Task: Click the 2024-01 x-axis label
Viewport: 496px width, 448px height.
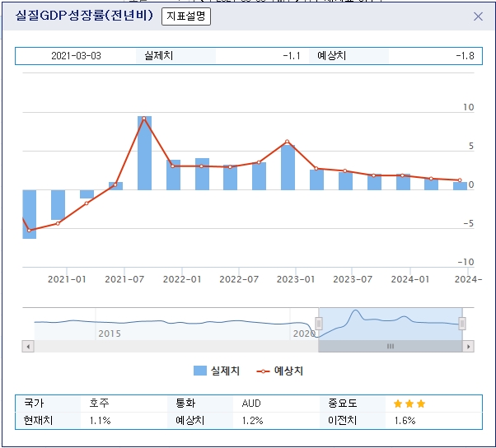Action: pyautogui.click(x=410, y=279)
